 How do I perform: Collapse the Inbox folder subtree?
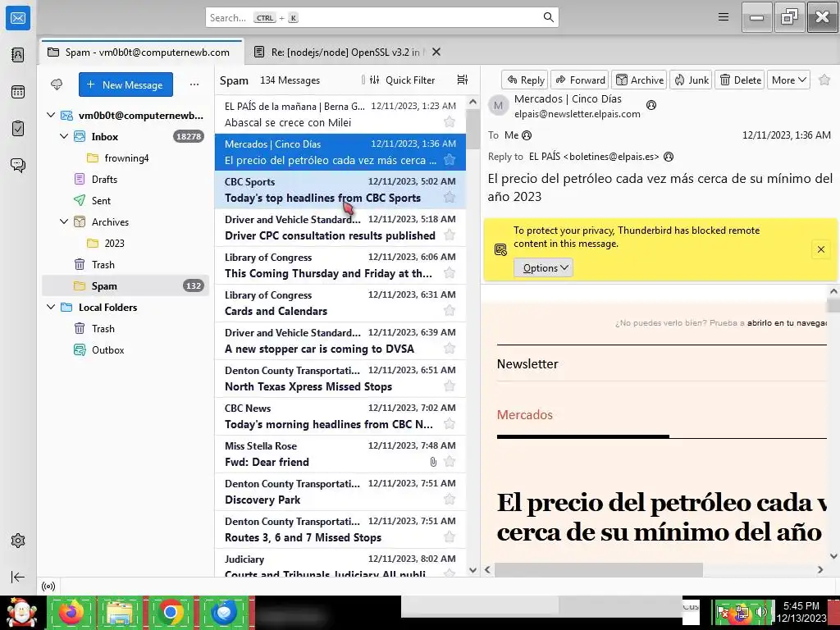(x=64, y=137)
